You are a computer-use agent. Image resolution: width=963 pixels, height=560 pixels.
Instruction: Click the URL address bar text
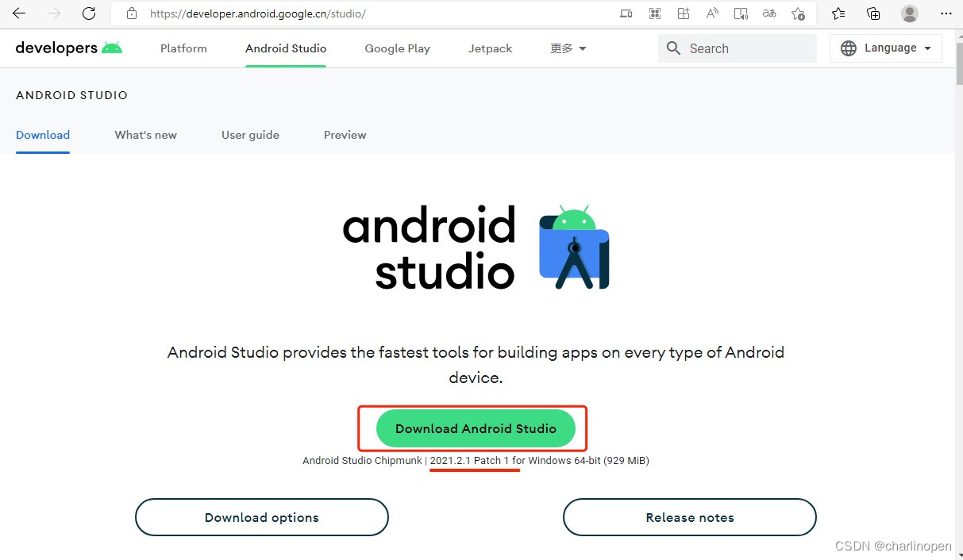[x=258, y=14]
